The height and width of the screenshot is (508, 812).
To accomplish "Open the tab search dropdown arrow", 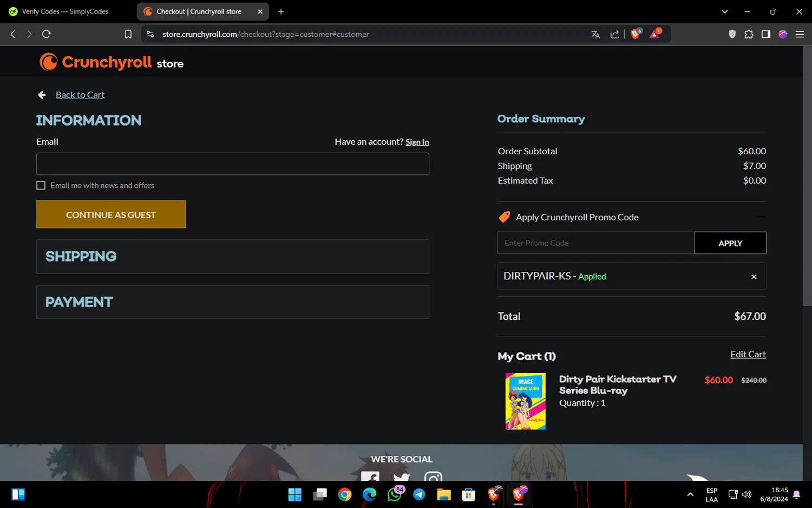I will click(724, 11).
